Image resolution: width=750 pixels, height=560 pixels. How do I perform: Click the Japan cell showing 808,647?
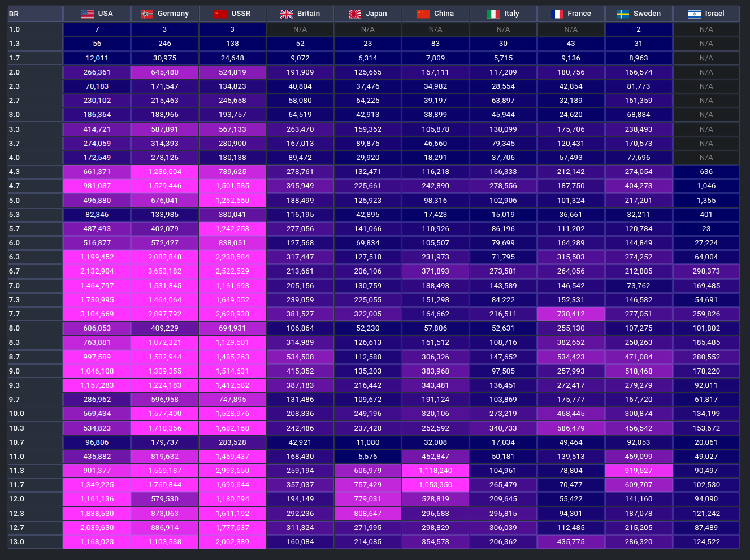pyautogui.click(x=368, y=514)
